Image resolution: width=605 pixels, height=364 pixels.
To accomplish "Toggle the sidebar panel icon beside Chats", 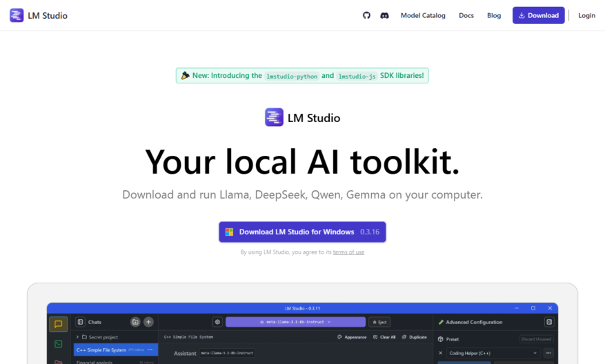I will pyautogui.click(x=80, y=322).
